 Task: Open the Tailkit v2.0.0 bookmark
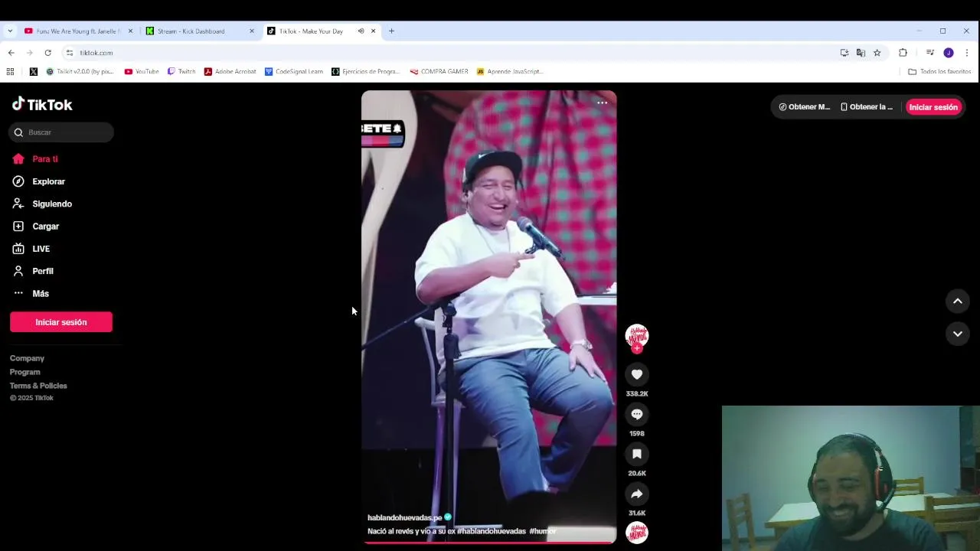tap(80, 71)
